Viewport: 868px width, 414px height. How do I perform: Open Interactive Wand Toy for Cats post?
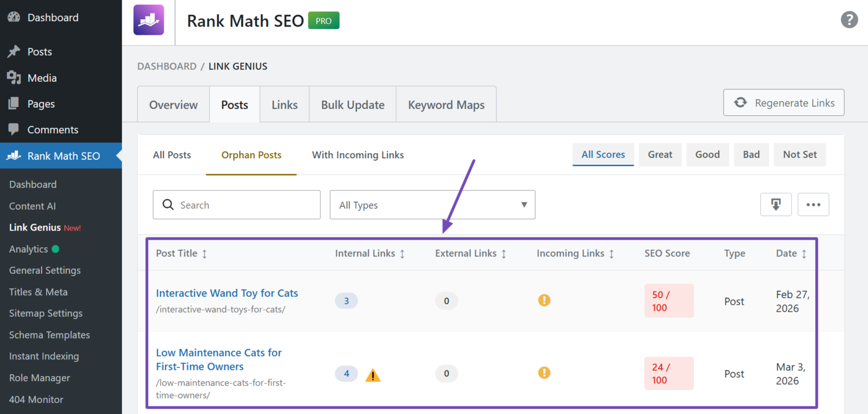227,293
